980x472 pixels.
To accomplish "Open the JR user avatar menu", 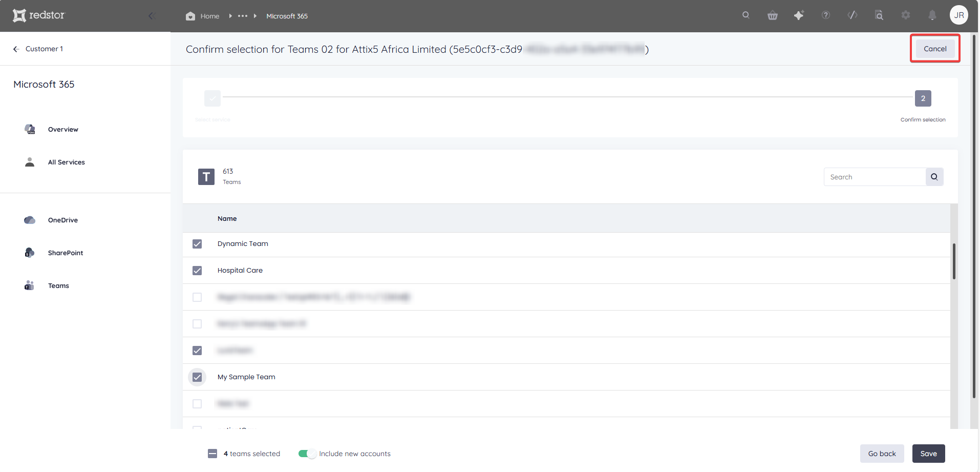I will [x=959, y=15].
